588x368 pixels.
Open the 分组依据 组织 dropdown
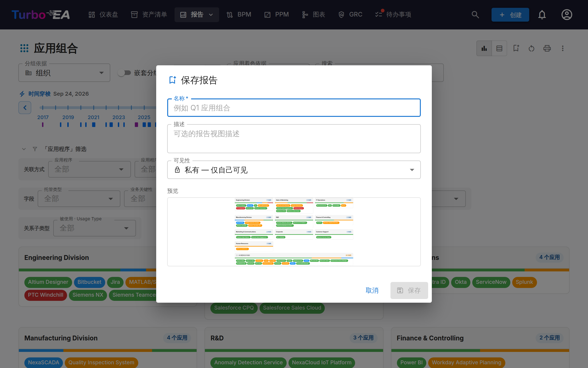click(64, 72)
